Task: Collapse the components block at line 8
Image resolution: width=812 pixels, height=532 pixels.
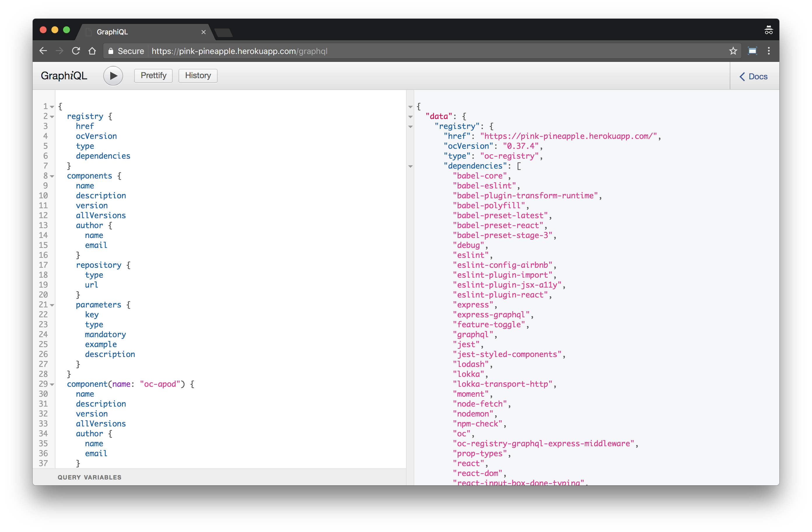Action: tap(52, 176)
